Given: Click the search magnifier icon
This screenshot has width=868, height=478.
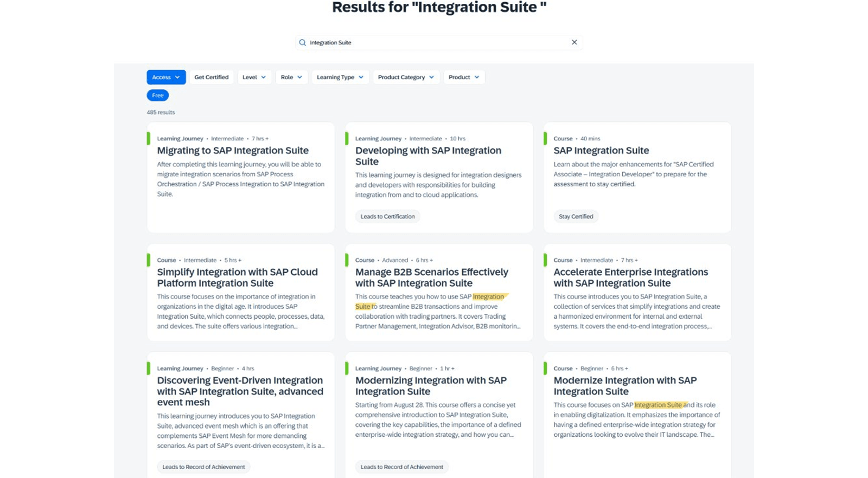Looking at the screenshot, I should click(303, 42).
